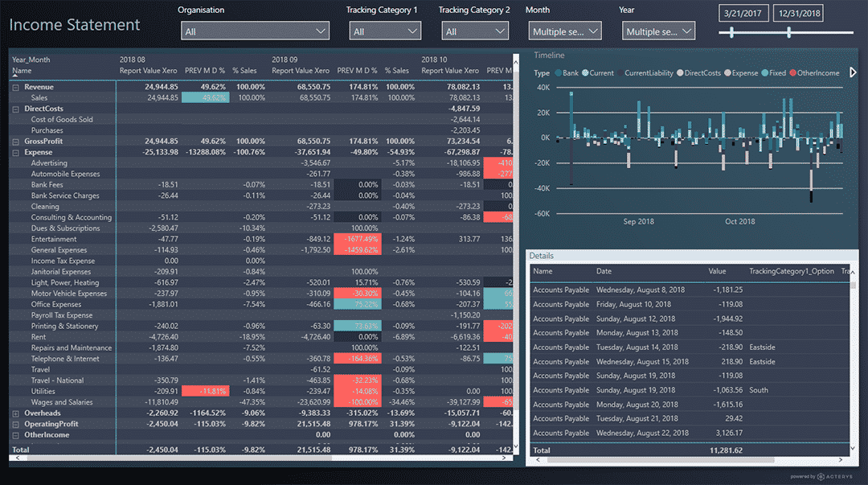Image resolution: width=868 pixels, height=485 pixels.
Task: Click the Date column header in Details
Action: coord(604,272)
